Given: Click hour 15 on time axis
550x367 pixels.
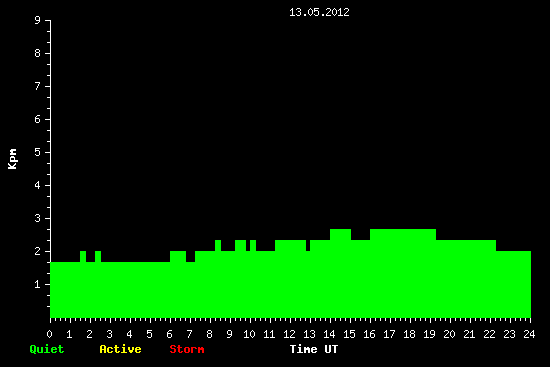Looking at the screenshot, I should [x=349, y=334].
